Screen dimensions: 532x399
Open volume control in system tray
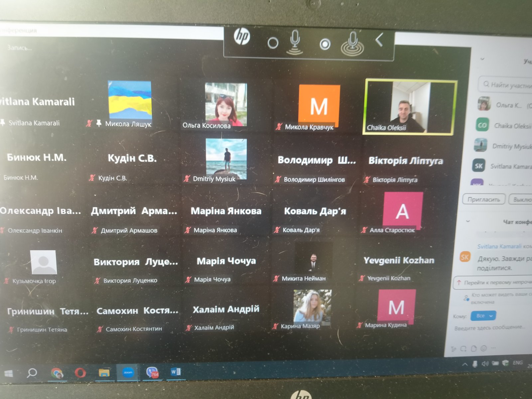(485, 363)
